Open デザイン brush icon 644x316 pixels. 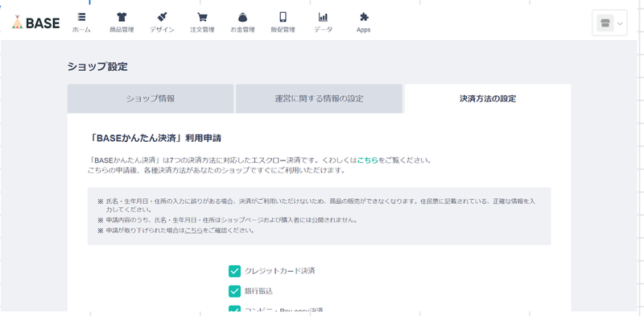[162, 17]
